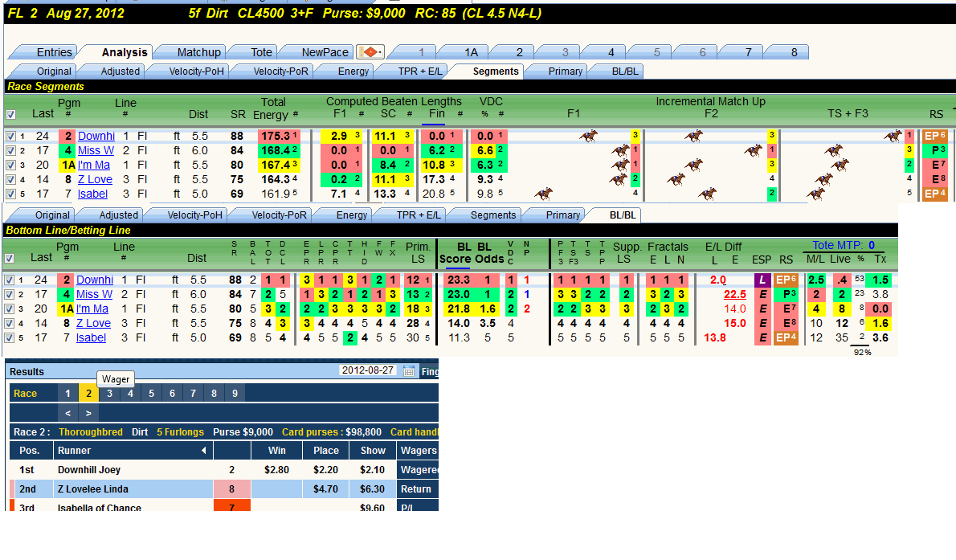Open the lower Energy sub-tab
This screenshot has width=956, height=560.
click(x=352, y=215)
